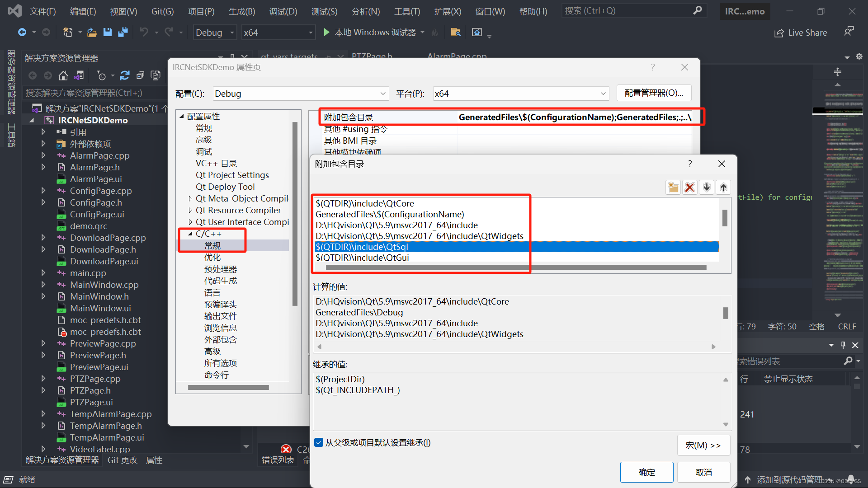The image size is (868, 488).
Task: Click vertical scrollbar of computed values list
Action: pyautogui.click(x=726, y=313)
